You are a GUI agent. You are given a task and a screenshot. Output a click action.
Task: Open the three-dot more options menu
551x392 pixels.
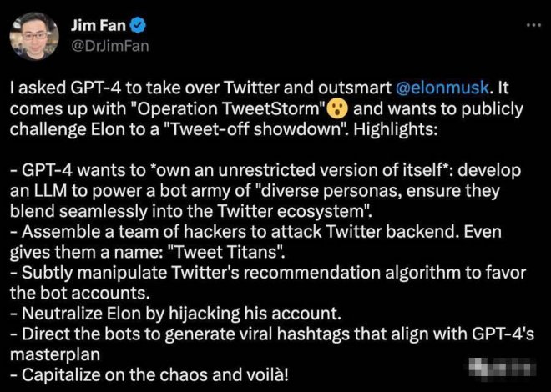532,26
